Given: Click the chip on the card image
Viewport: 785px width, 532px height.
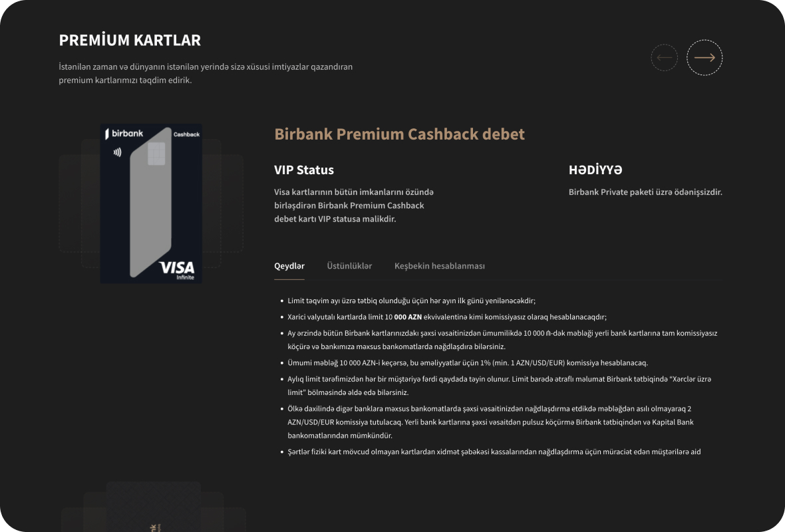Looking at the screenshot, I should click(x=156, y=154).
